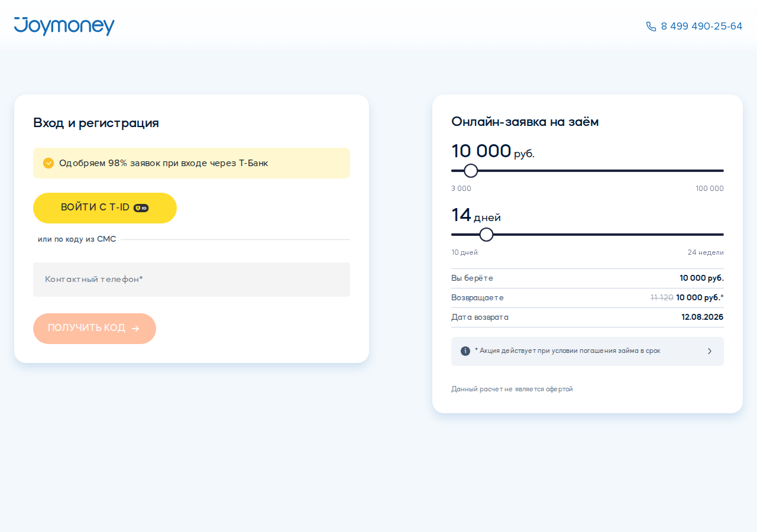Focus the Контактный телефон input field
757x532 pixels.
(192, 280)
